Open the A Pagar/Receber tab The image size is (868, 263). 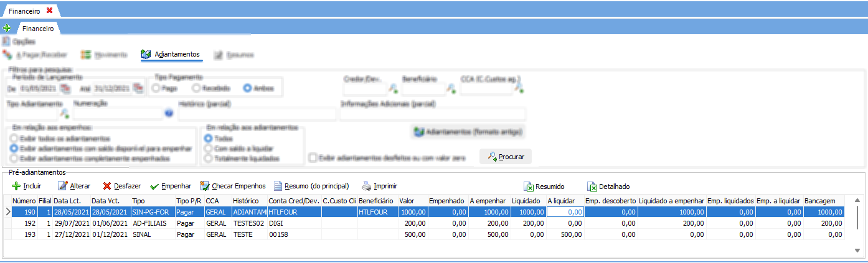35,55
